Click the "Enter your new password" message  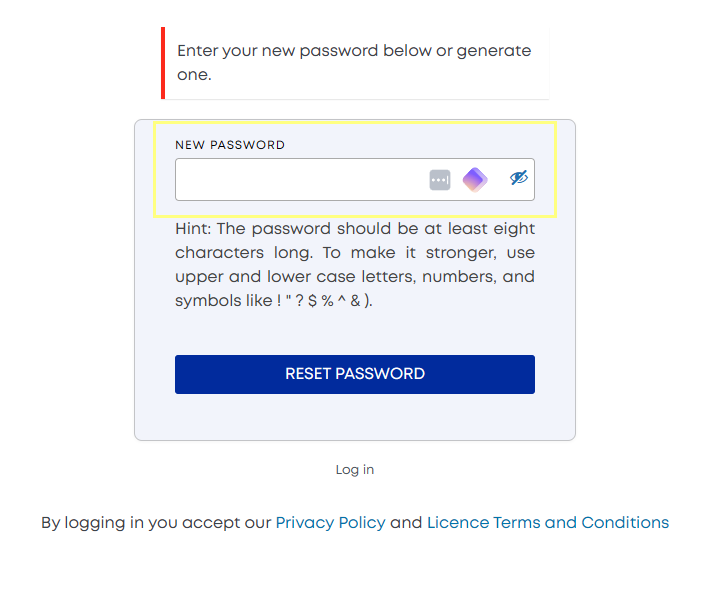354,62
